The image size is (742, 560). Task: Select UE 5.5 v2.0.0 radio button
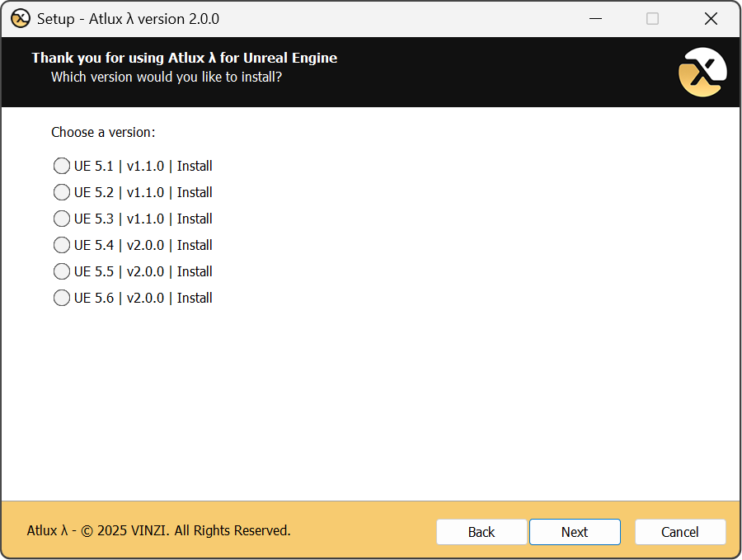click(x=62, y=271)
